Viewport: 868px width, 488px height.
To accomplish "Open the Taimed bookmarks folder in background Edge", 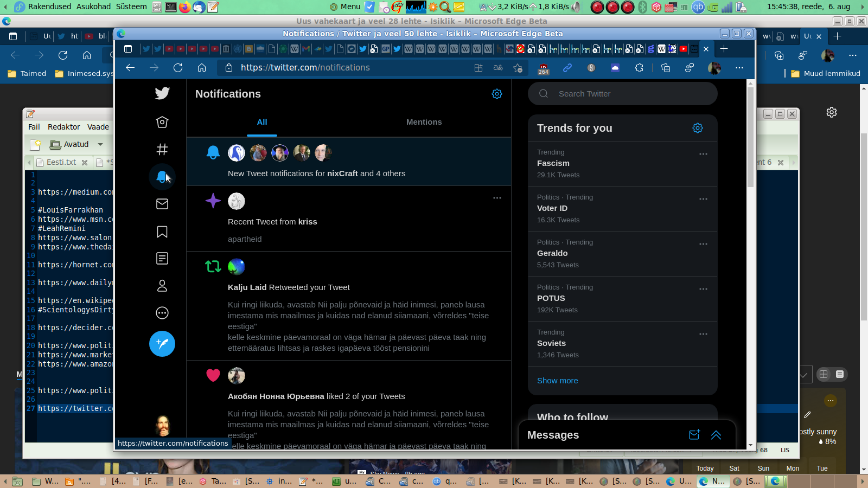I will pyautogui.click(x=27, y=74).
